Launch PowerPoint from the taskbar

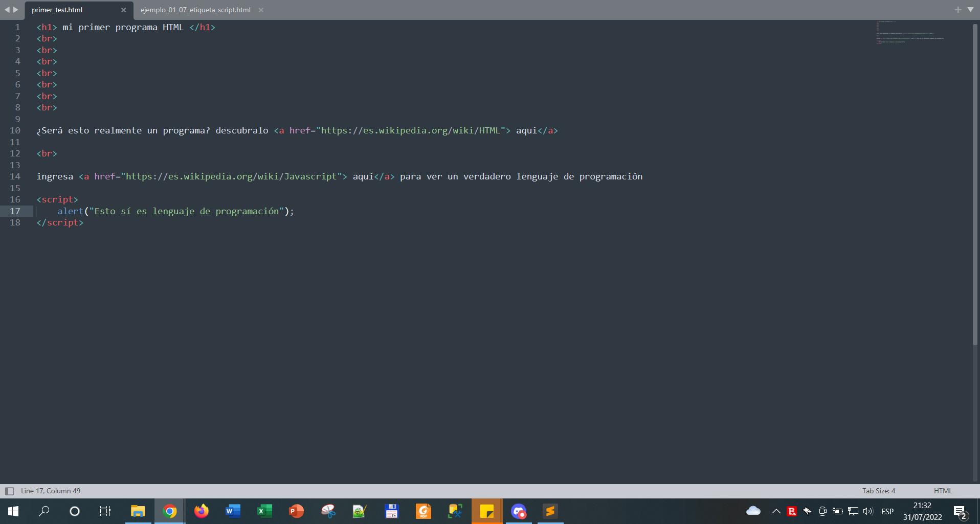point(297,511)
